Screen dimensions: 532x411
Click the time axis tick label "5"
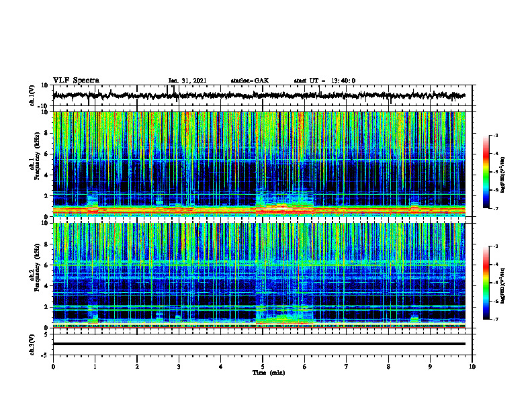tap(263, 367)
